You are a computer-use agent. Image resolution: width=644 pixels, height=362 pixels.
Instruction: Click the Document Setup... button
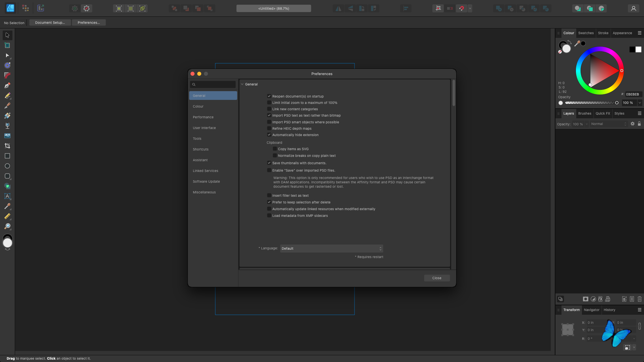tap(50, 22)
